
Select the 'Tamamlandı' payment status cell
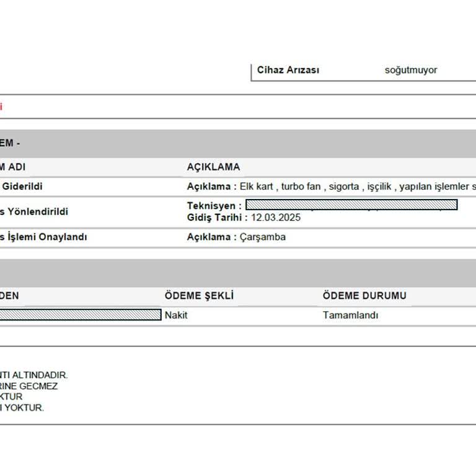350,315
